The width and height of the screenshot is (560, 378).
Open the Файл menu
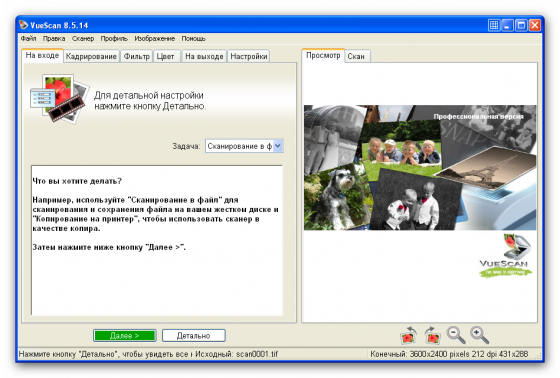tap(28, 38)
